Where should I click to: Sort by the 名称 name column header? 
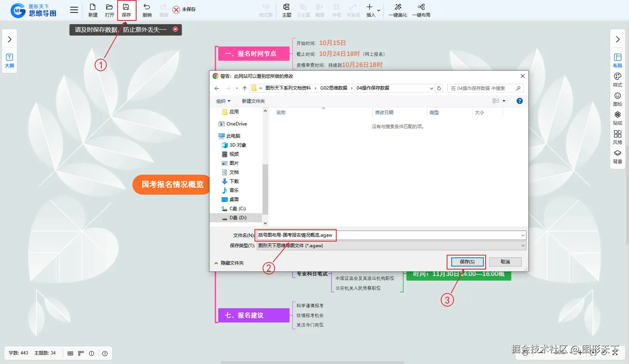(281, 113)
